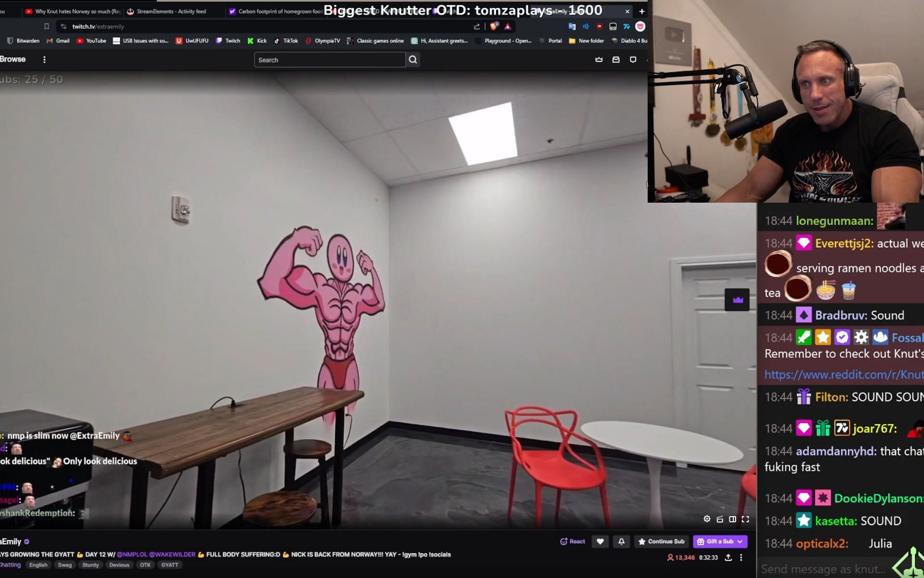Image resolution: width=924 pixels, height=578 pixels.
Task: Close the ExtraEmily Twitch tab
Action: coord(627,11)
